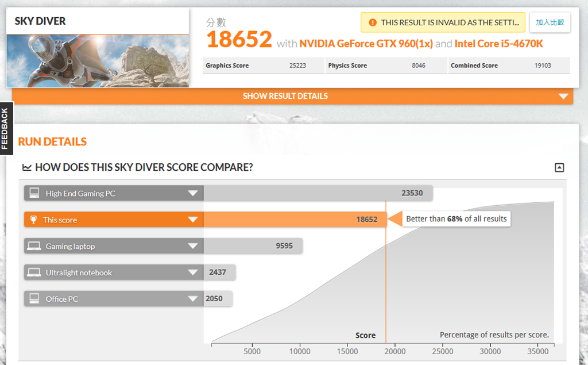The width and height of the screenshot is (588, 365).
Task: Open the NVIDIA GeForce GTX 960 link
Action: tap(366, 44)
